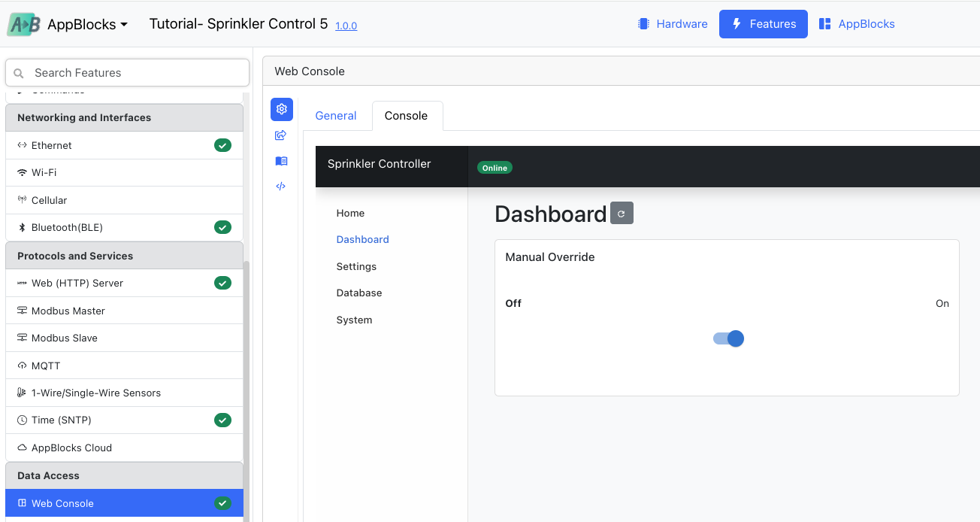The height and width of the screenshot is (522, 980).
Task: Collapse the Protocols and Services section
Action: tap(125, 256)
